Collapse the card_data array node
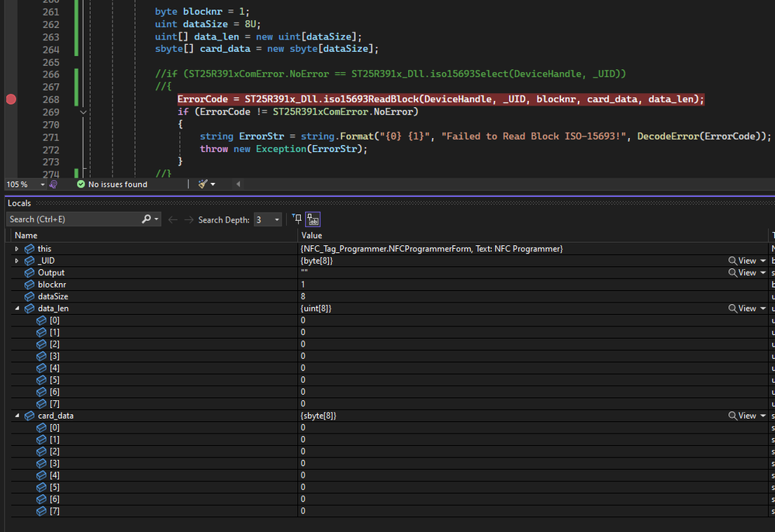 [x=17, y=416]
